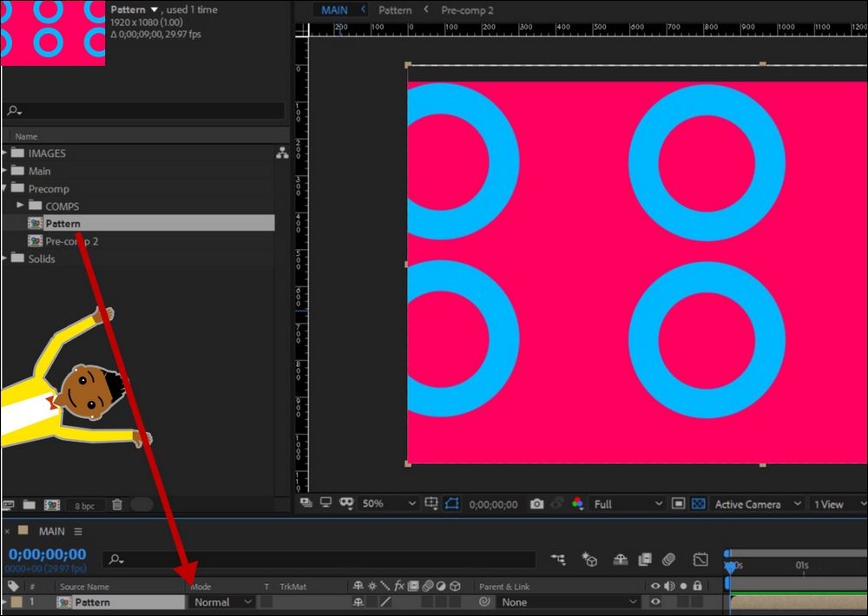
Task: Click the TrkMat column header
Action: point(293,587)
